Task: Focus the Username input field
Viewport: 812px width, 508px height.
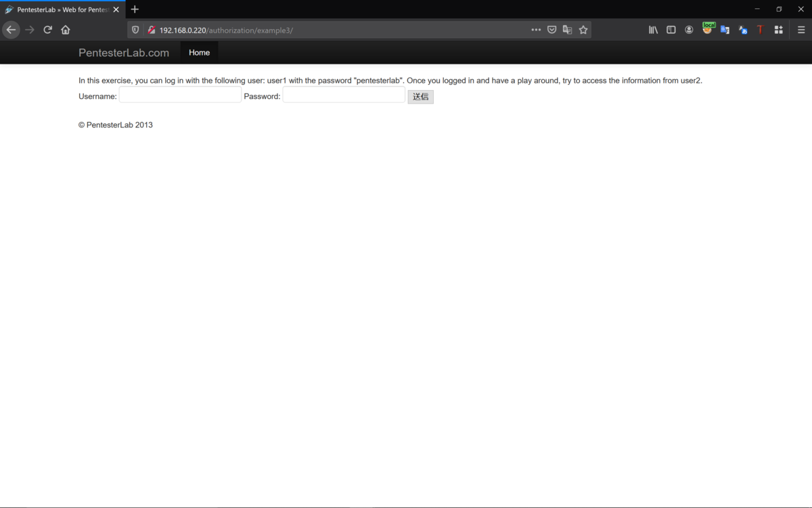Action: coord(180,95)
